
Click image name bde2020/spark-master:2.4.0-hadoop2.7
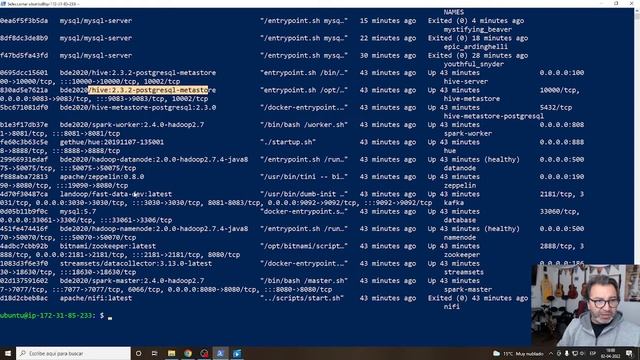coord(132,281)
